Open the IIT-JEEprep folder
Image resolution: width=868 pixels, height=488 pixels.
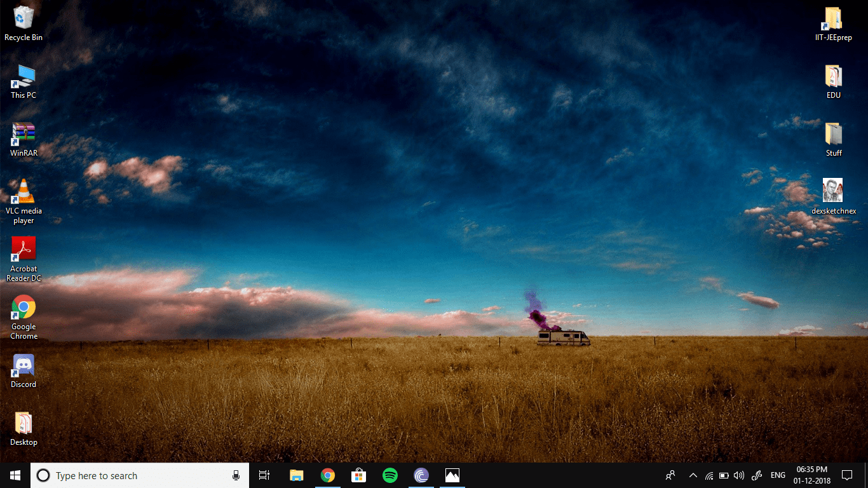[833, 18]
